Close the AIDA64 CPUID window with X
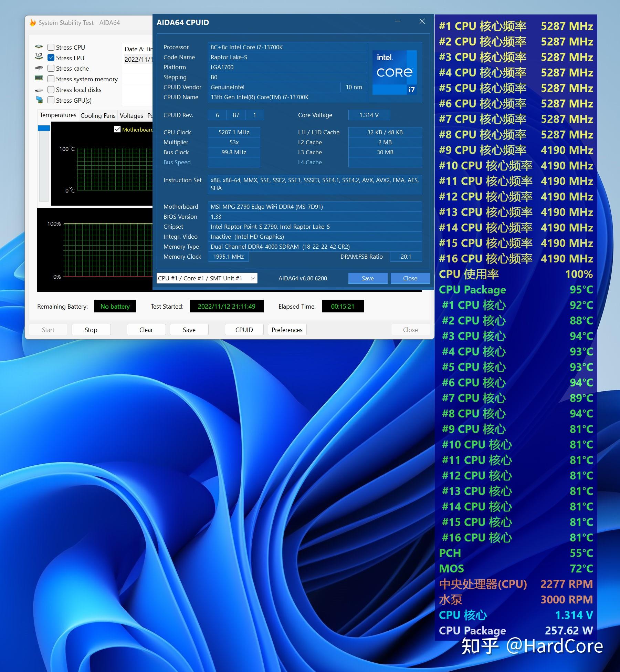 (x=422, y=21)
